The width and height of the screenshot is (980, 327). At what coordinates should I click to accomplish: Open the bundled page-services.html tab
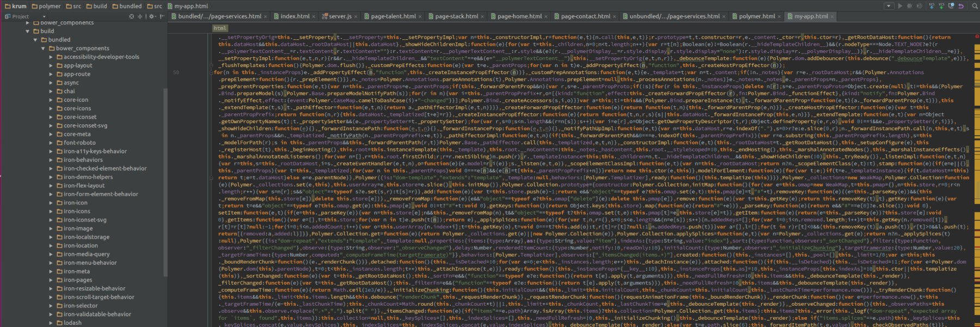[x=219, y=16]
